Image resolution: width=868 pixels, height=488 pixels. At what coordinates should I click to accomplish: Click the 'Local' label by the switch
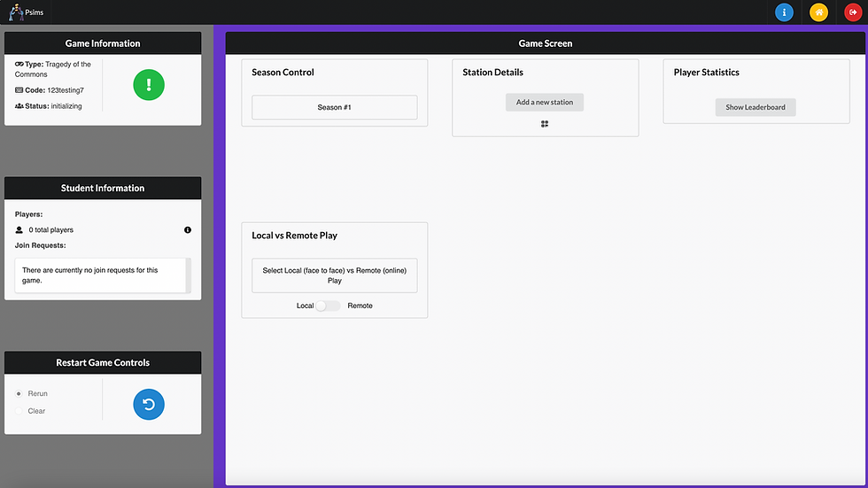(x=305, y=306)
